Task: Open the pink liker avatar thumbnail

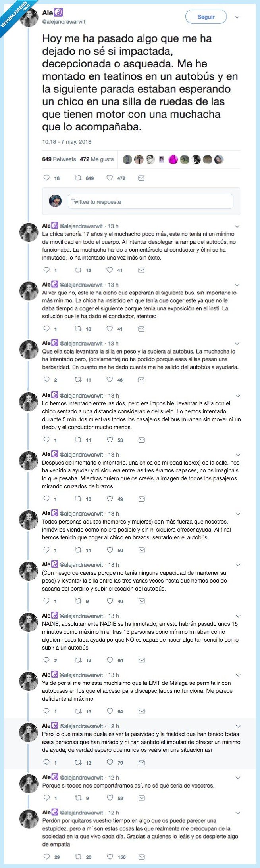Action: (173, 159)
